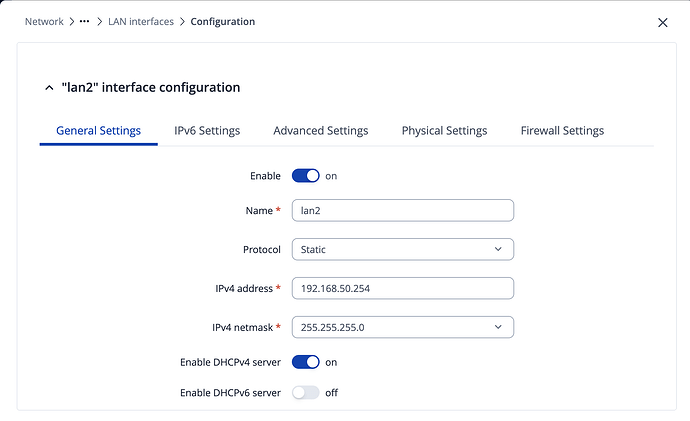This screenshot has height=421, width=690.
Task: Switch to the Firewall Settings tab
Action: [x=562, y=131]
